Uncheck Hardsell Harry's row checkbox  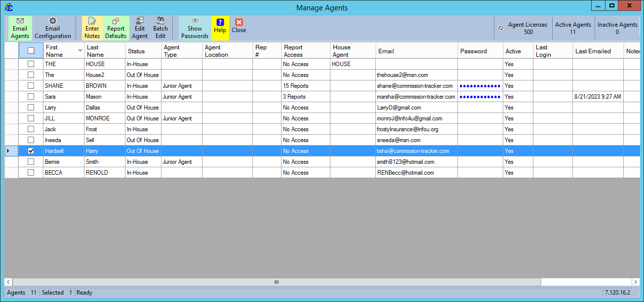[31, 151]
